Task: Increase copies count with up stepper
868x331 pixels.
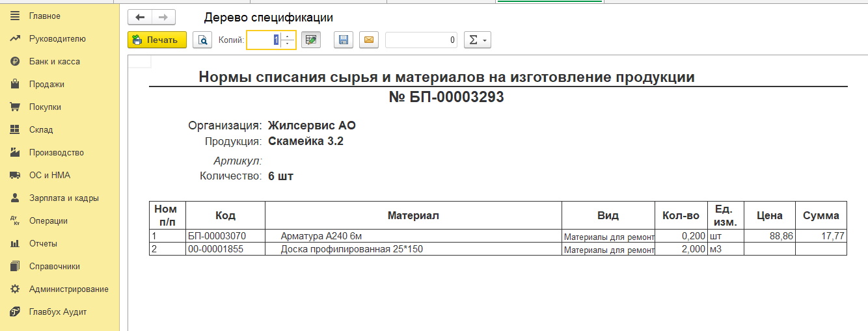Action: pyautogui.click(x=288, y=36)
